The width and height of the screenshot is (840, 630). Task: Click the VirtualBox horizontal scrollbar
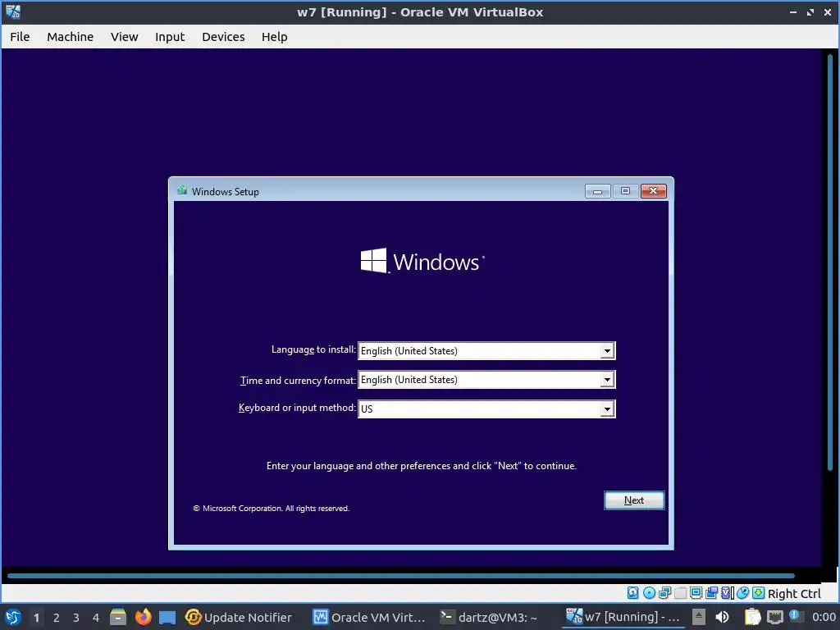tap(400, 576)
